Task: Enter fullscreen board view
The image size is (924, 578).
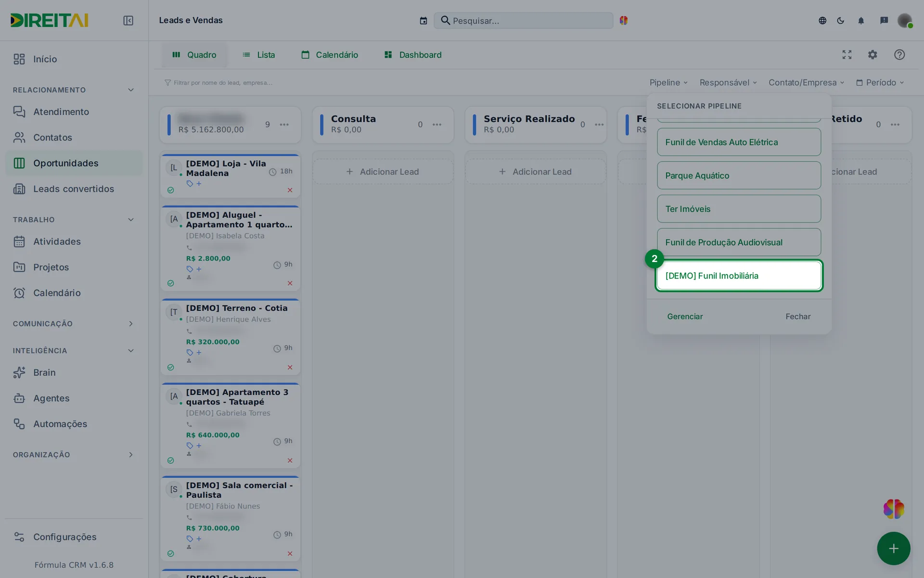Action: coord(847,55)
